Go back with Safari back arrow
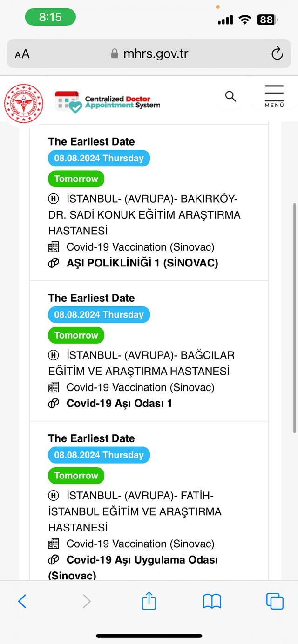Image resolution: width=298 pixels, height=644 pixels. pyautogui.click(x=22, y=601)
